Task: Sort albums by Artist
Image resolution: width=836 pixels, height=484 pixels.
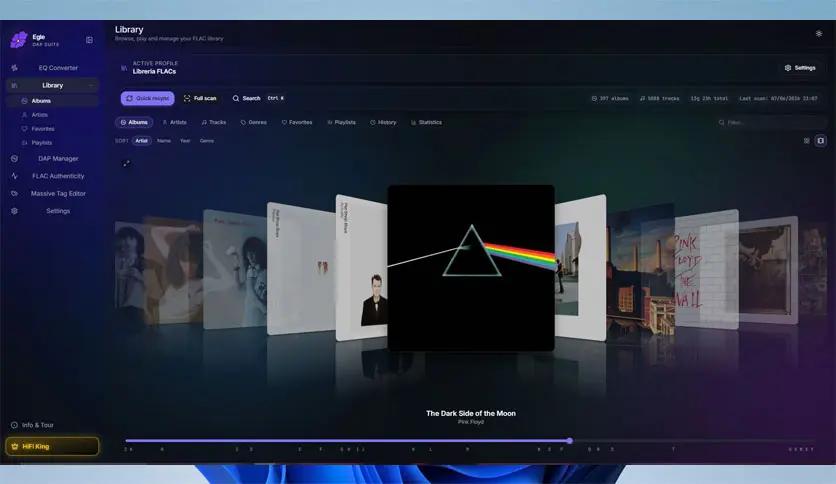Action: click(141, 141)
